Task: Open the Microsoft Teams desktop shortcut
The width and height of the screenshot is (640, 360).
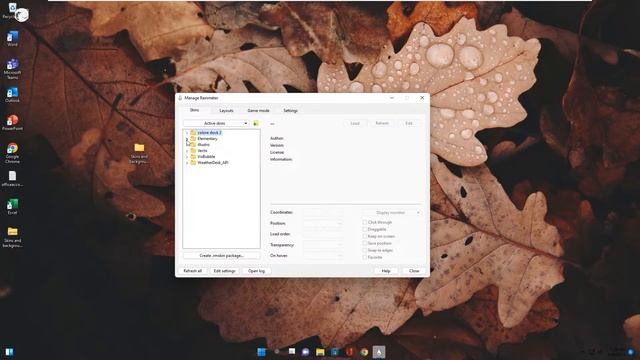Action: point(12,69)
